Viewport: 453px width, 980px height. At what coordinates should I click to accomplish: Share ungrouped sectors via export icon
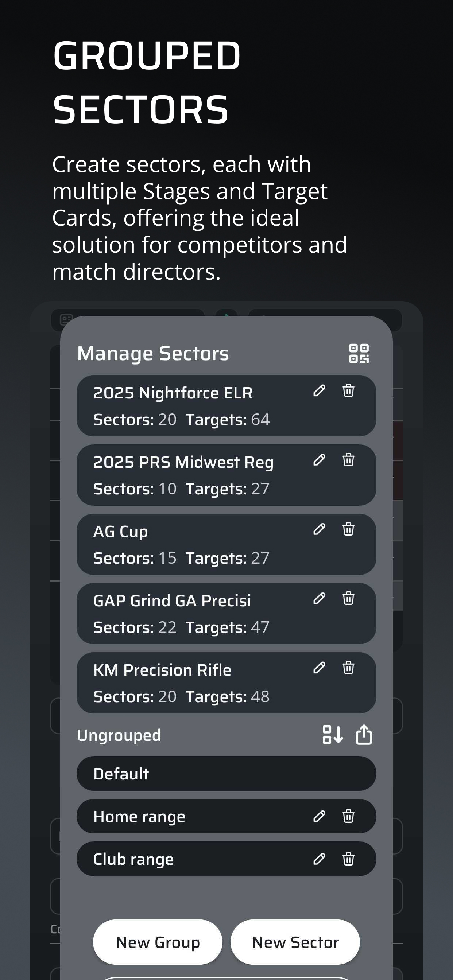click(364, 734)
